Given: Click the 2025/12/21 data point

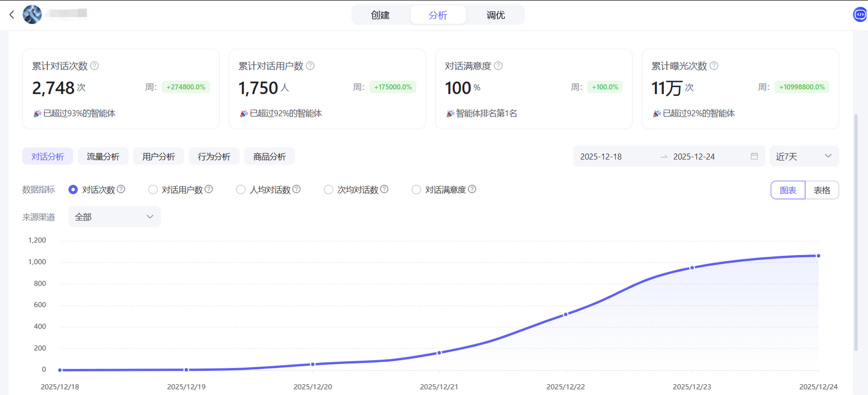Looking at the screenshot, I should [439, 352].
